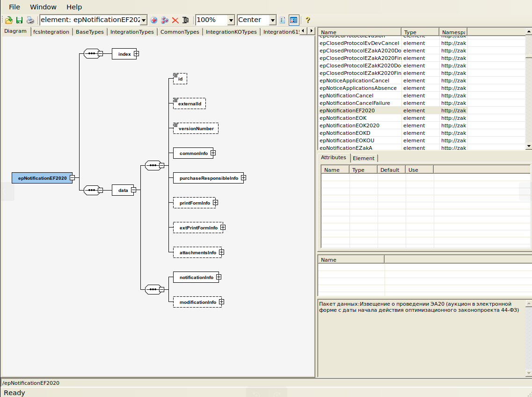Open the element selector combo box
The height and width of the screenshot is (397, 532).
[x=144, y=20]
